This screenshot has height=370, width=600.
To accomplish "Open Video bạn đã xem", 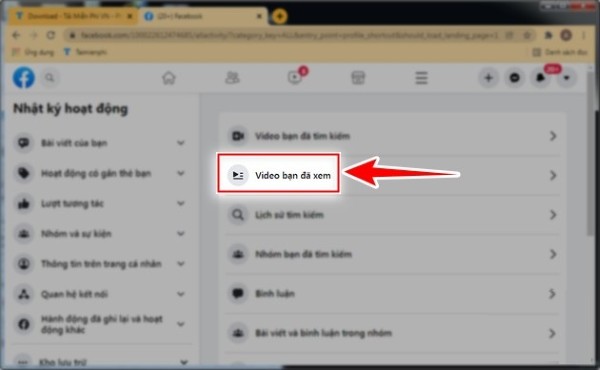I will 392,175.
